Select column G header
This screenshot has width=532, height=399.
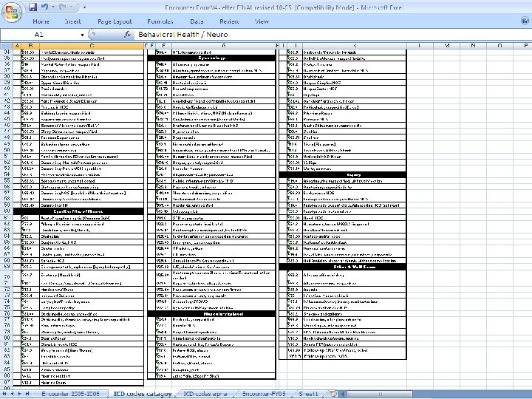click(224, 46)
